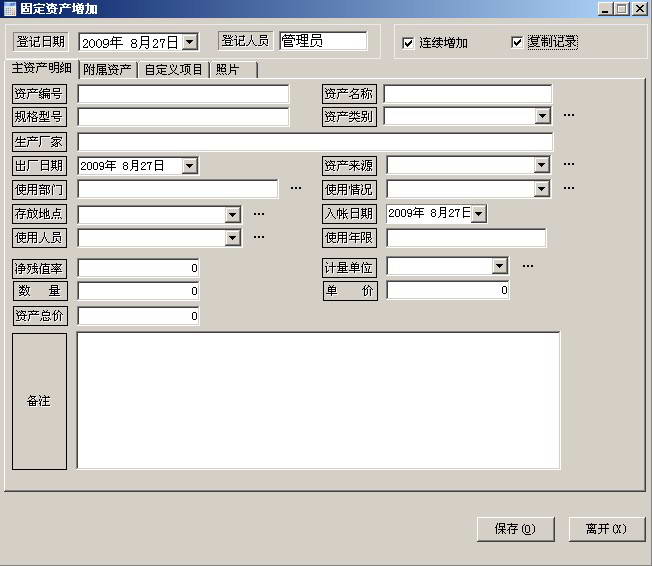Close the 固定资产增加 window
Screen dimensions: 652x566
tap(640, 9)
